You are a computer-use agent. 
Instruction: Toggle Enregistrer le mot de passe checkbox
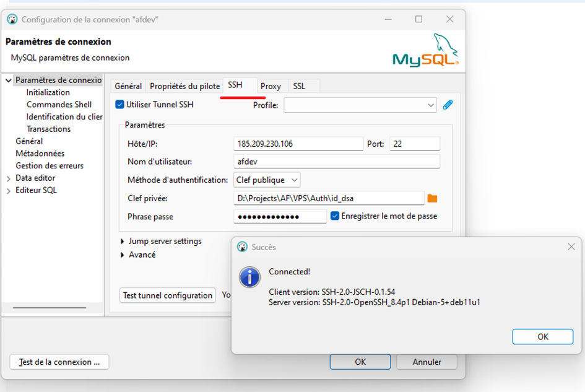335,216
